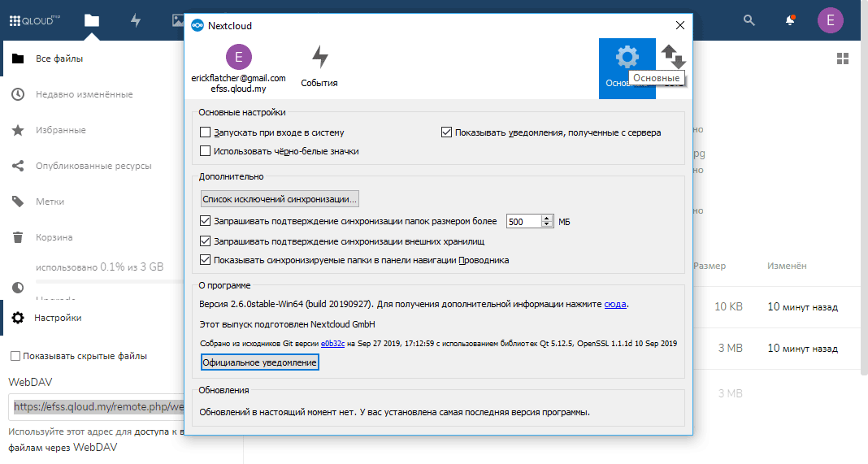Click the 500 MB size field
This screenshot has width=868, height=464.
(x=523, y=222)
